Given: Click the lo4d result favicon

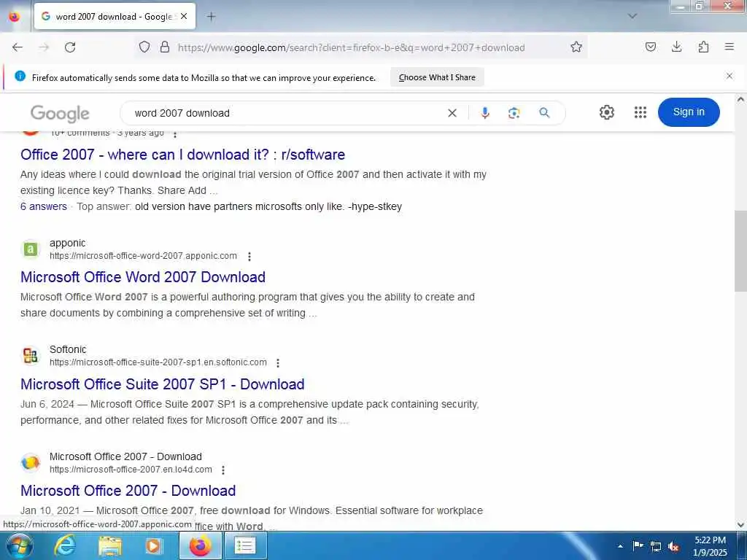Looking at the screenshot, I should click(x=31, y=462).
